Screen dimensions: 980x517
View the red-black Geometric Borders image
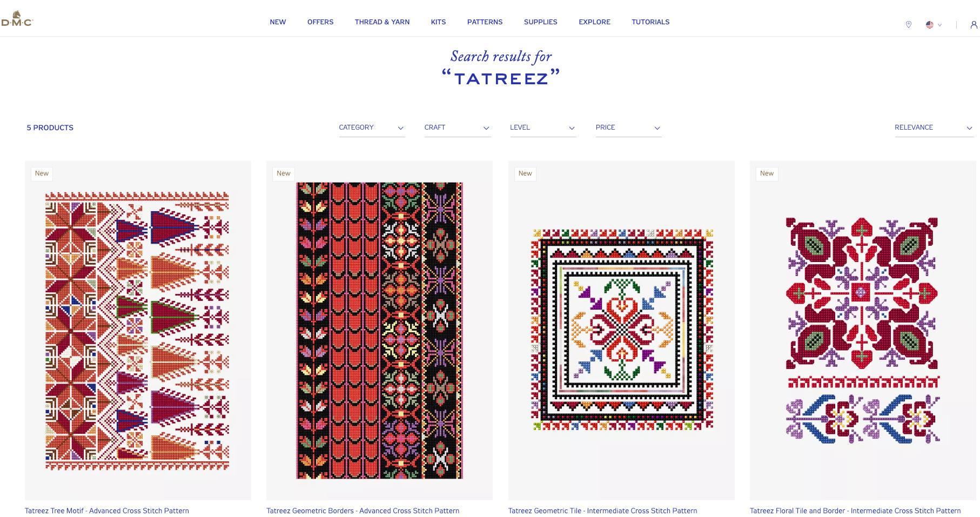click(379, 330)
